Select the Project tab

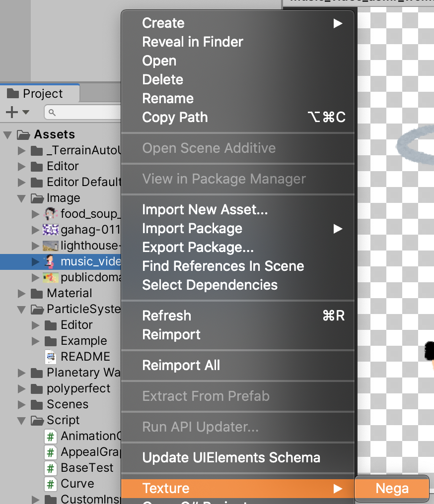pyautogui.click(x=40, y=94)
